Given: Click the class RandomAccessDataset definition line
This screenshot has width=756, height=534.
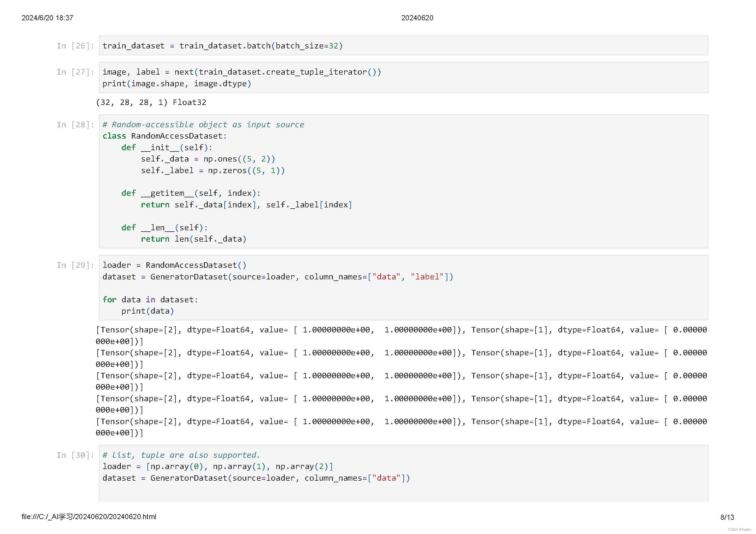Looking at the screenshot, I should [164, 136].
